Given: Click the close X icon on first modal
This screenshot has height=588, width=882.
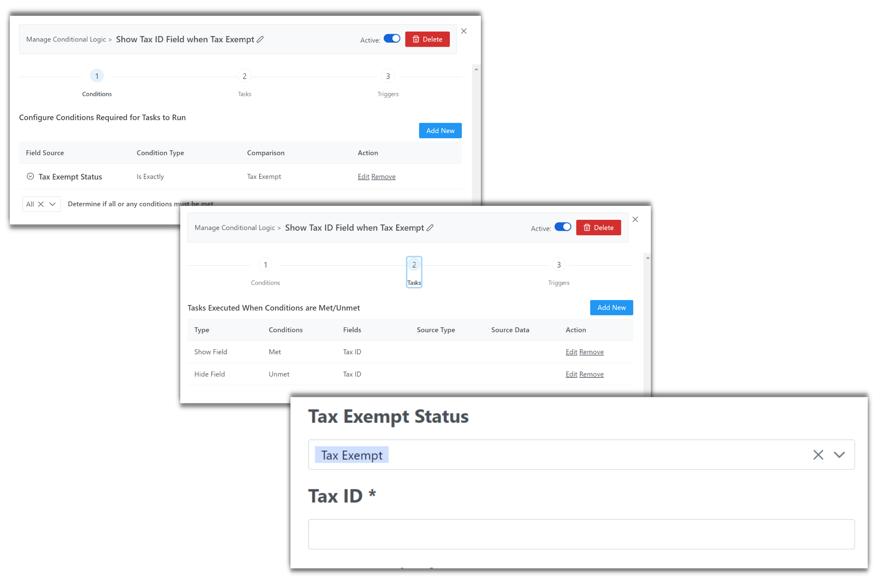Looking at the screenshot, I should 463,31.
